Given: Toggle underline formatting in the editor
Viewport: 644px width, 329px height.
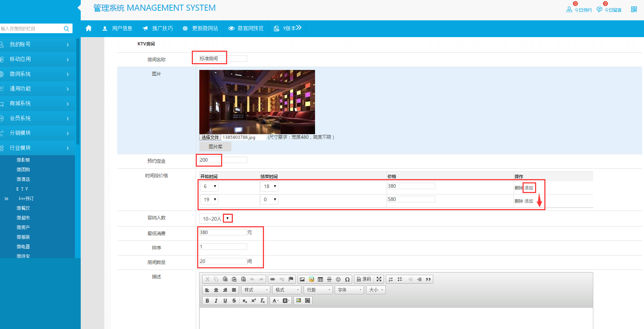Looking at the screenshot, I should pos(225,301).
